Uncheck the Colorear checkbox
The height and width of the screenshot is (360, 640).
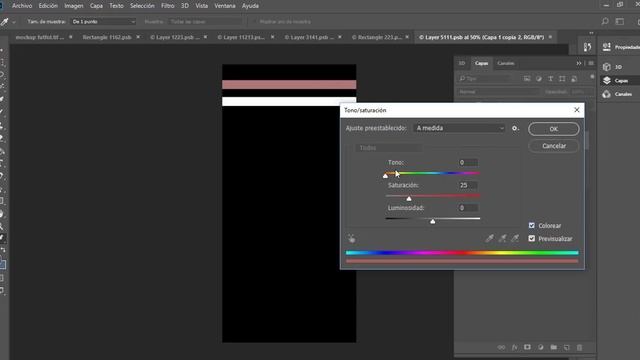pyautogui.click(x=531, y=225)
